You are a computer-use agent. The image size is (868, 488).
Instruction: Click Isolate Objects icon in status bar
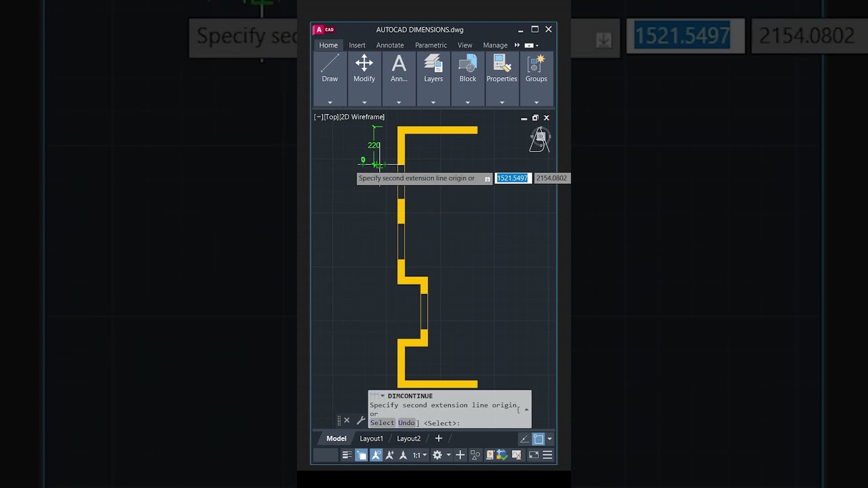tap(475, 455)
